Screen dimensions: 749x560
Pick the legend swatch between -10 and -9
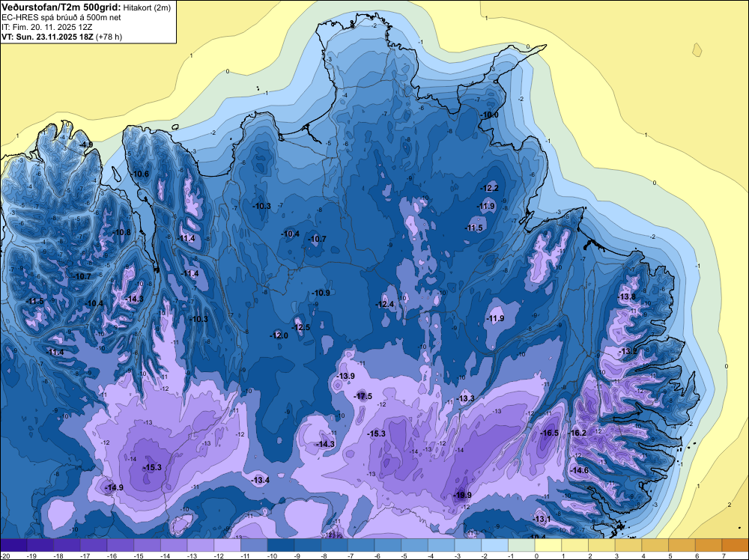(281, 545)
